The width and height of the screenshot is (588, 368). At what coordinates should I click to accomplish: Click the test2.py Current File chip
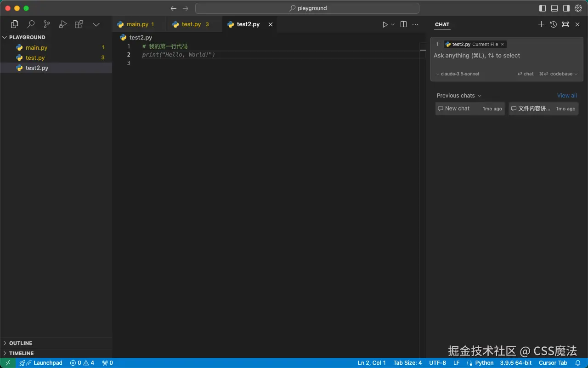coord(475,44)
